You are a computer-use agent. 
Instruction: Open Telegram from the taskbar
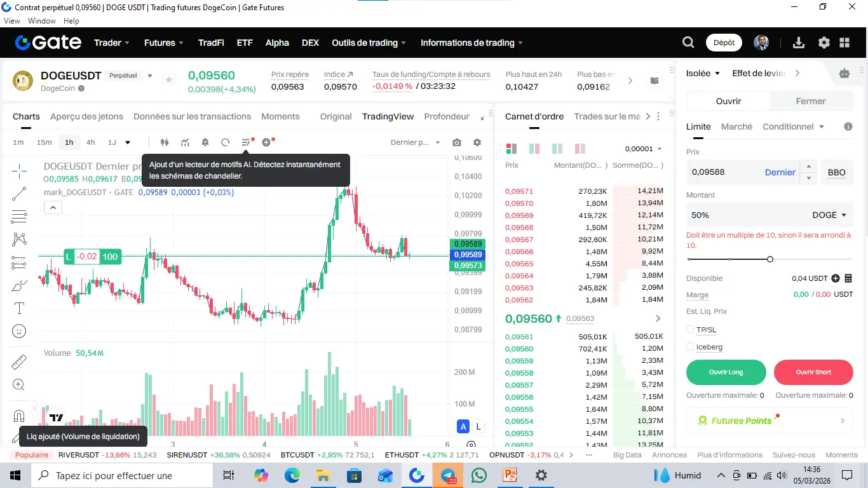point(448,475)
